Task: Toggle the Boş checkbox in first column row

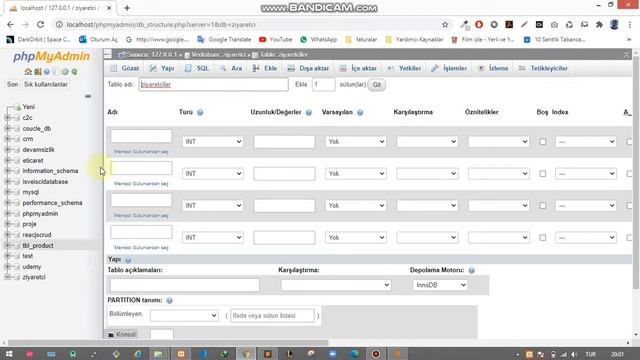Action: 542,142
